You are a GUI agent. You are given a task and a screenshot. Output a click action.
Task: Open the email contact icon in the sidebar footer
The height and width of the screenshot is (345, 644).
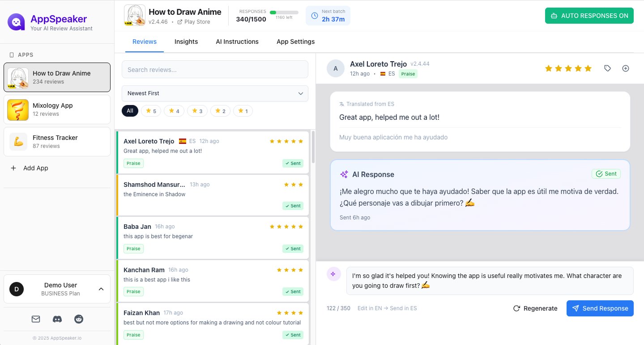click(x=35, y=319)
